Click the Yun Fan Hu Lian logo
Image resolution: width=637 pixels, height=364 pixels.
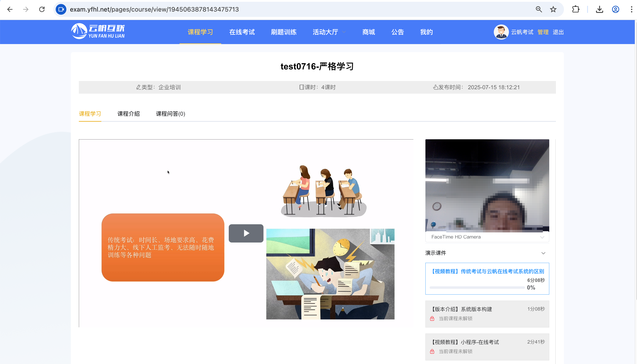tap(98, 32)
